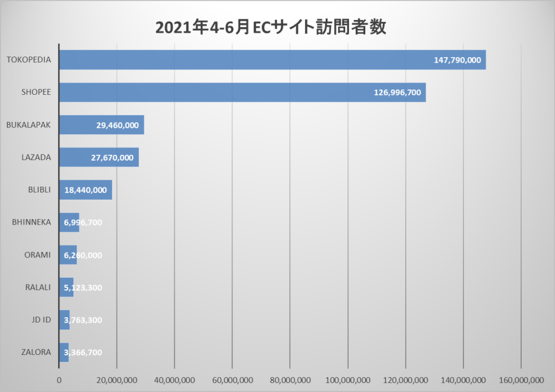555x392 pixels.
Task: Select the 126,996,700 data label
Action: tap(397, 93)
